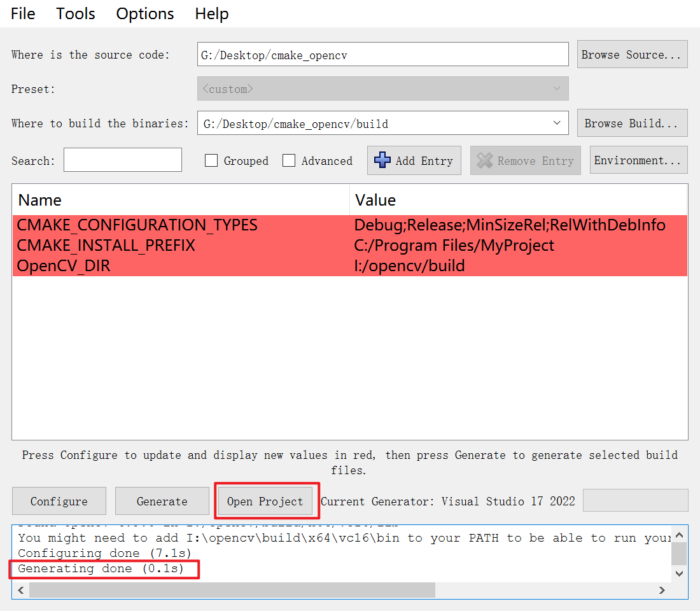This screenshot has height=611, width=700.
Task: Open the Environment dialog button
Action: (x=638, y=160)
